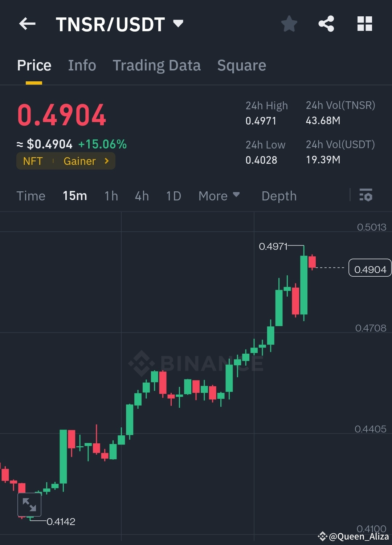Screen dimensions: 392x545
Task: Switch chart interval to 1D
Action: pos(173,196)
